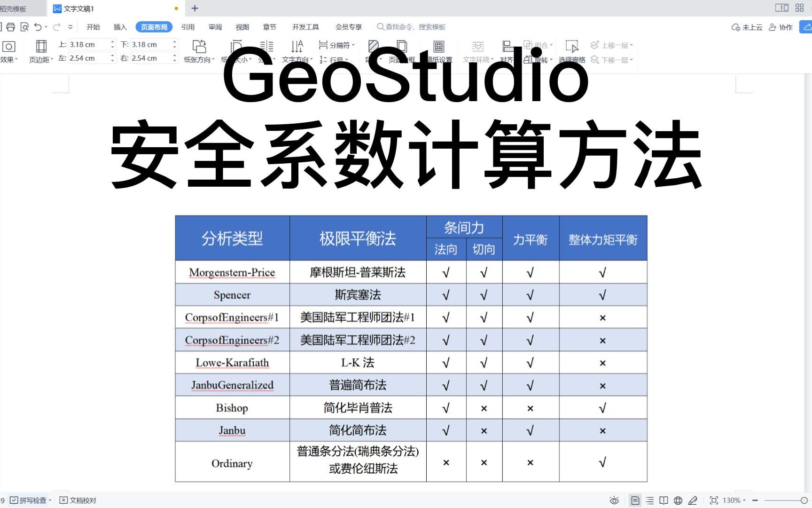Click the 未上云 cloud status button
812x508 pixels.
coord(747,27)
